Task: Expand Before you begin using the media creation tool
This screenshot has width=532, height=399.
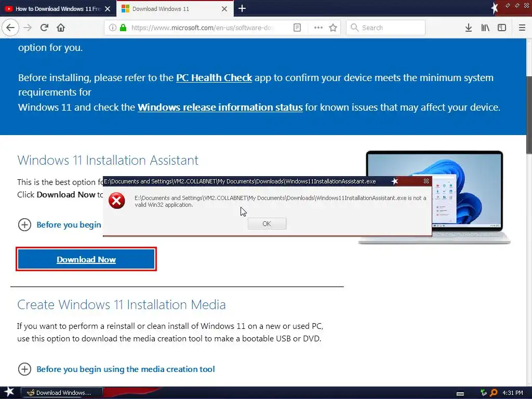Action: click(x=116, y=369)
